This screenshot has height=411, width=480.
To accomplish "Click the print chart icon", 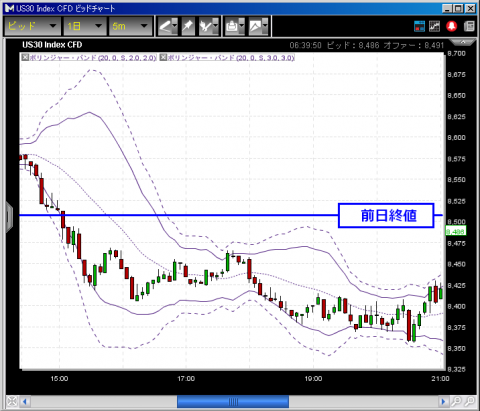I will [x=235, y=26].
